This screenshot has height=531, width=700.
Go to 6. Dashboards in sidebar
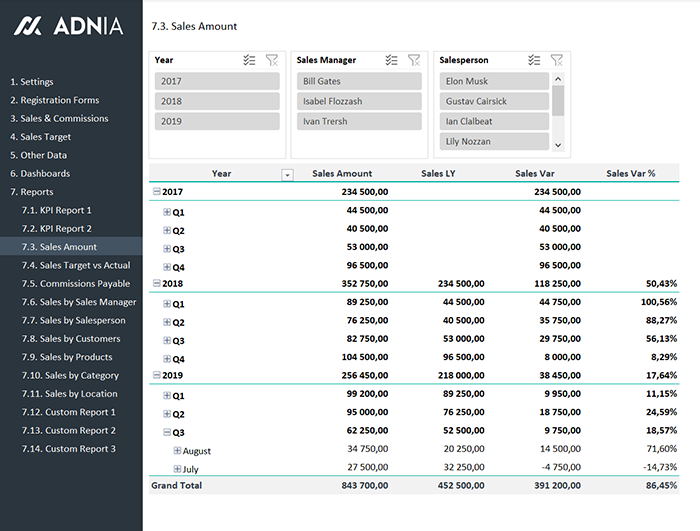(40, 173)
